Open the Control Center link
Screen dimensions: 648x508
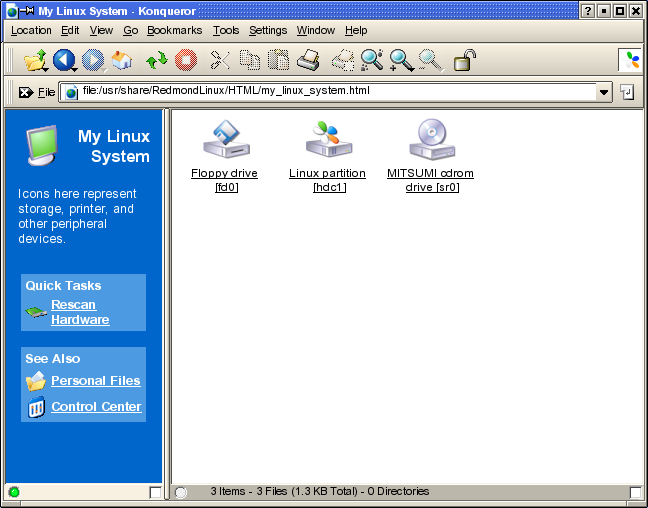[96, 407]
